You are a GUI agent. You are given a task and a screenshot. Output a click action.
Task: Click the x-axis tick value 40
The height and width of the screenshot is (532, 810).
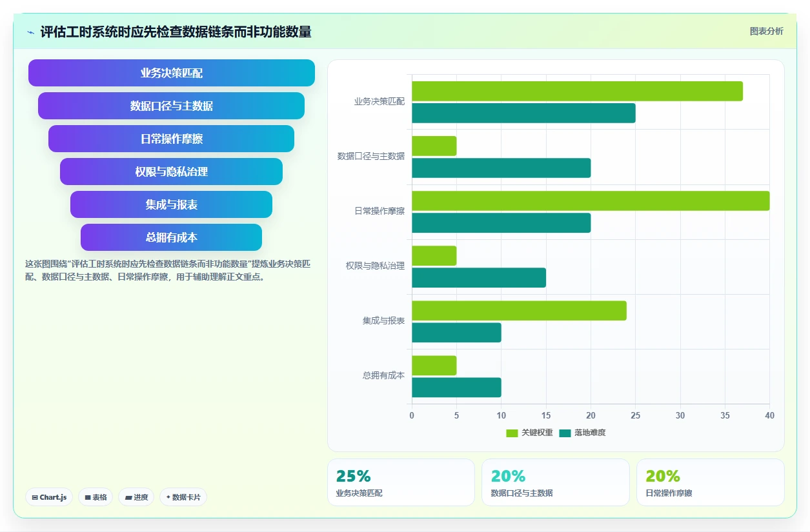(769, 415)
